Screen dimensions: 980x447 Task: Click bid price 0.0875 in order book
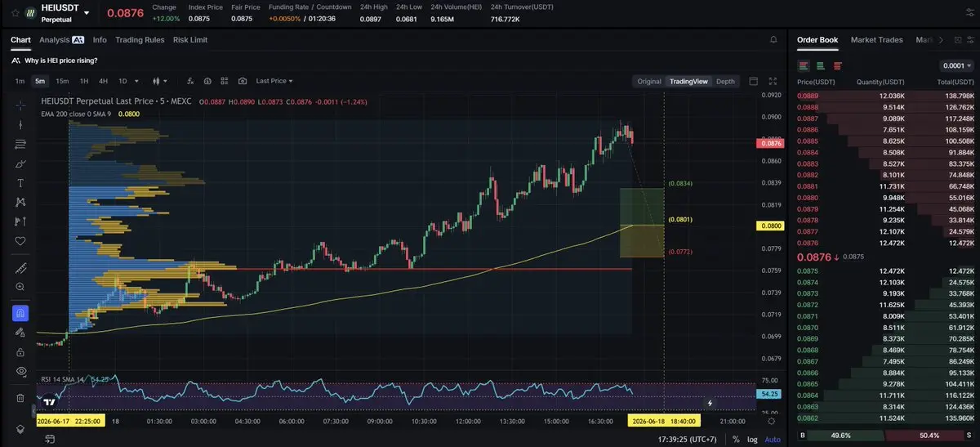coord(808,270)
